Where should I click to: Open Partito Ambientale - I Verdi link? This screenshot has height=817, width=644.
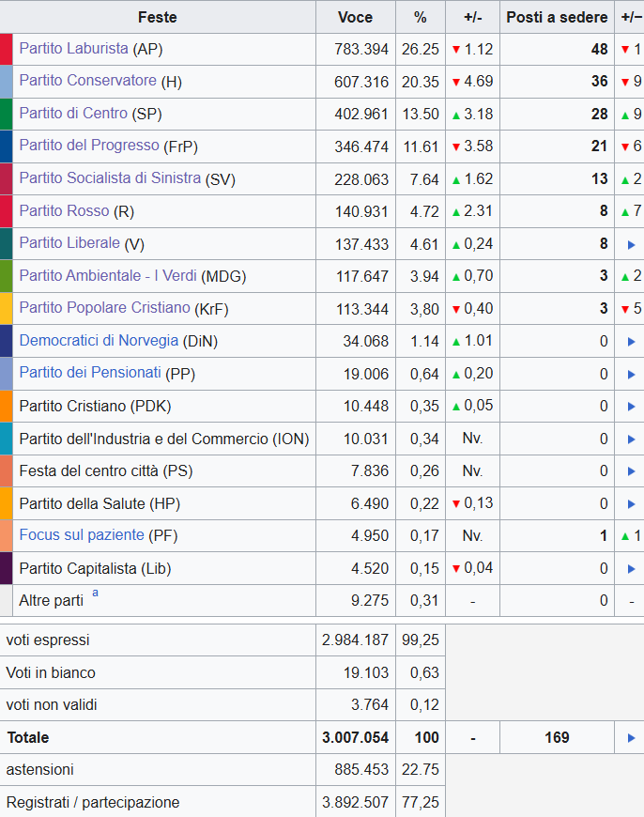tap(108, 275)
